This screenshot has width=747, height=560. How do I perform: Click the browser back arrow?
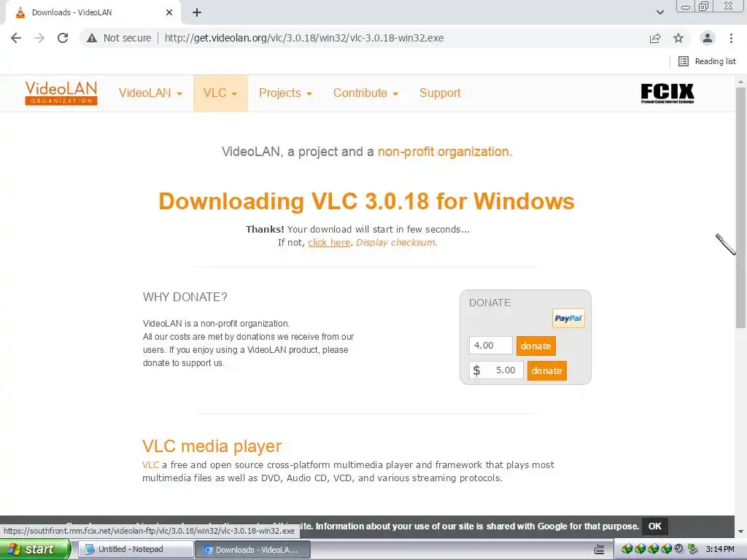tap(16, 38)
